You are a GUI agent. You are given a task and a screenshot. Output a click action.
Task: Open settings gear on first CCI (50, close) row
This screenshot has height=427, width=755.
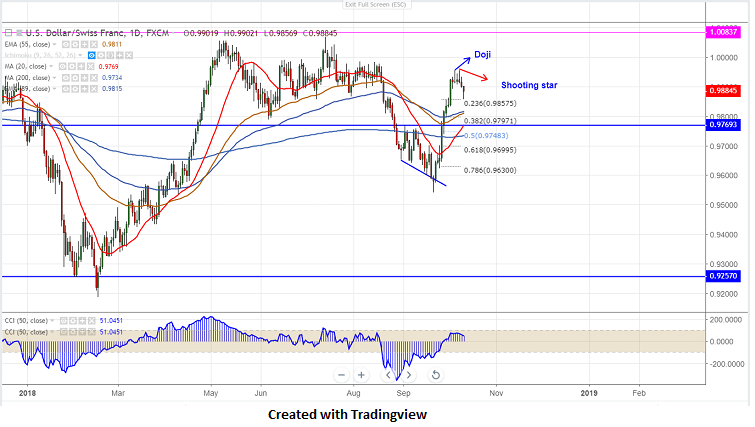point(73,321)
